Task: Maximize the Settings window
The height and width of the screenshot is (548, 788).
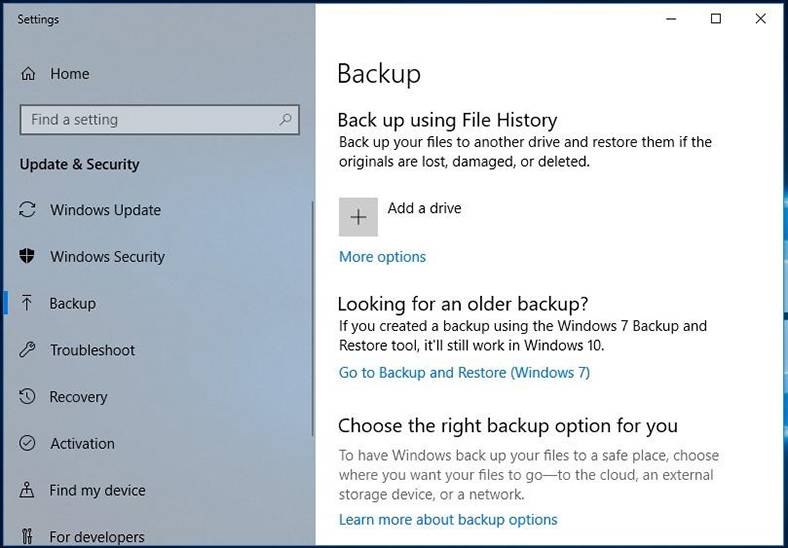Action: [x=716, y=19]
